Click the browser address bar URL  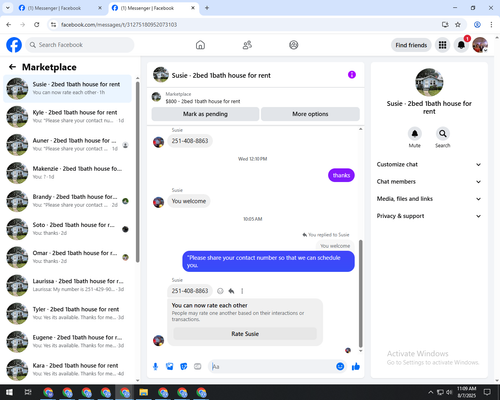pyautogui.click(x=119, y=25)
